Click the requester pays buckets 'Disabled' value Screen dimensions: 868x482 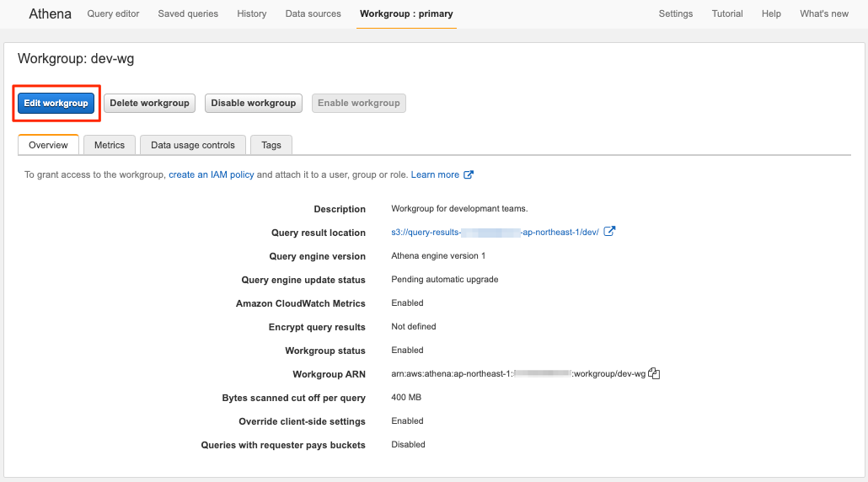[408, 444]
